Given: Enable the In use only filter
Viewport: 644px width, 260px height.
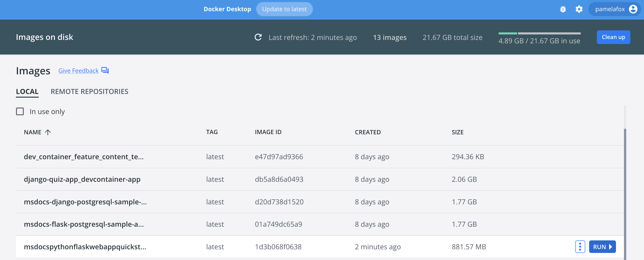Looking at the screenshot, I should pyautogui.click(x=20, y=111).
